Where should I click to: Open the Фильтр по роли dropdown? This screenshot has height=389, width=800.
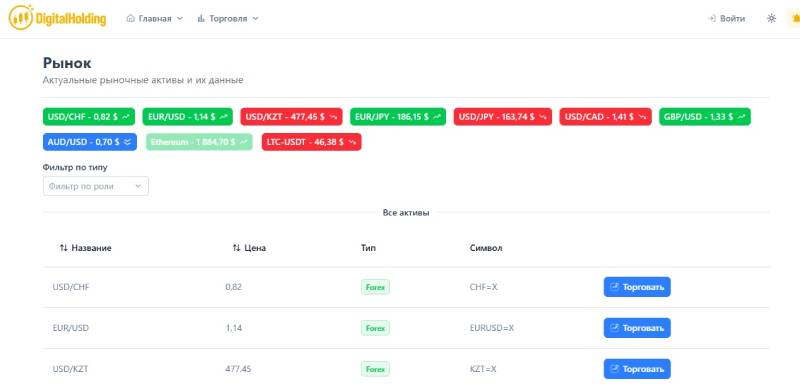(96, 186)
